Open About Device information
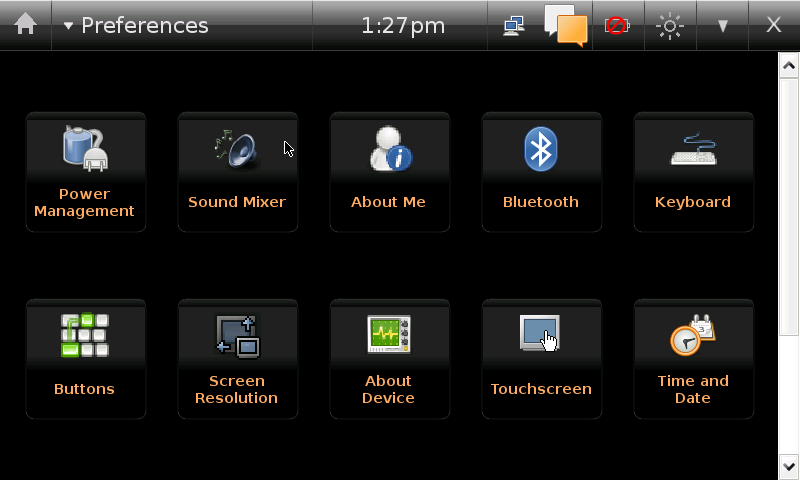The height and width of the screenshot is (480, 800). [x=390, y=359]
